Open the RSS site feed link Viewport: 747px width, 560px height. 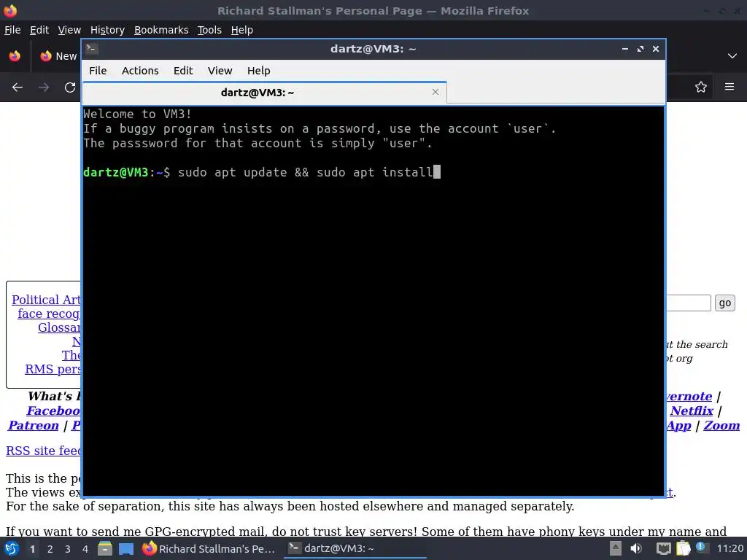[43, 451]
